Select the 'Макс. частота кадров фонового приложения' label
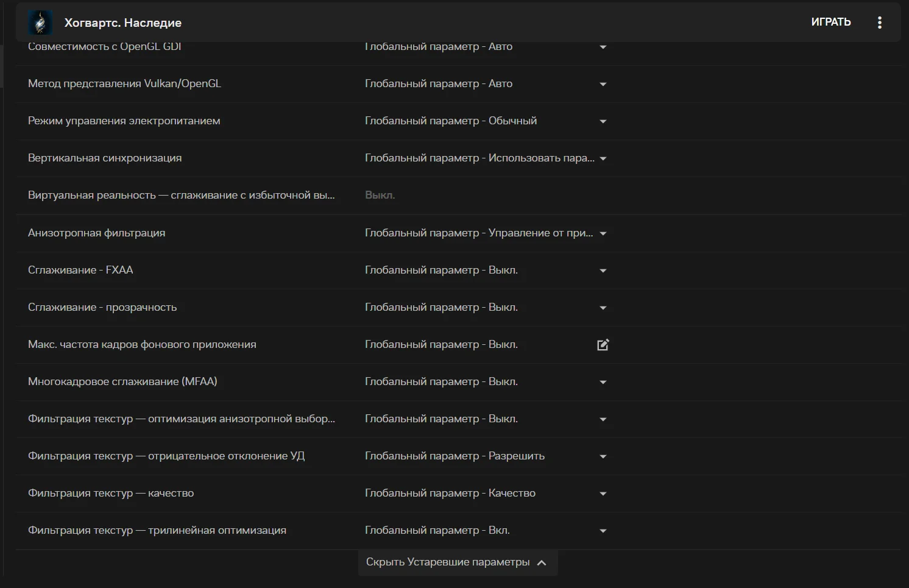This screenshot has height=588, width=909. click(x=142, y=345)
